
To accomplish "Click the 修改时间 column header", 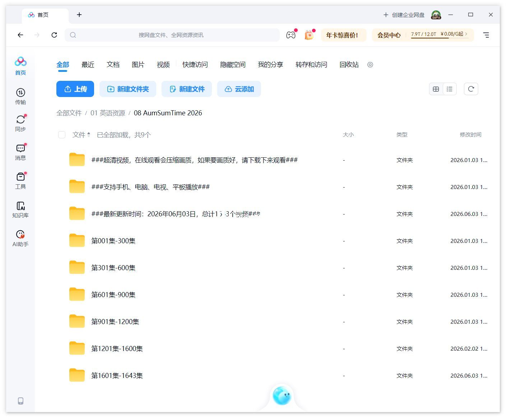I will tap(470, 135).
